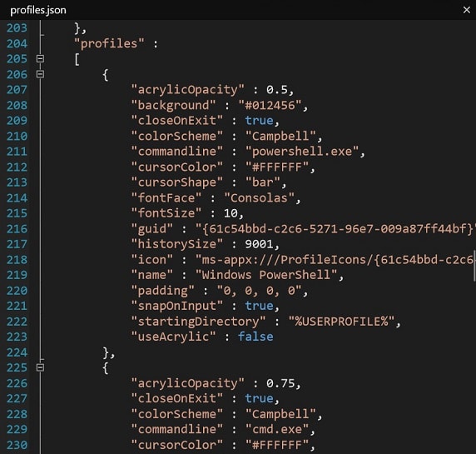Click the "cursorColor" key on line 230
476x454 pixels.
point(177,445)
